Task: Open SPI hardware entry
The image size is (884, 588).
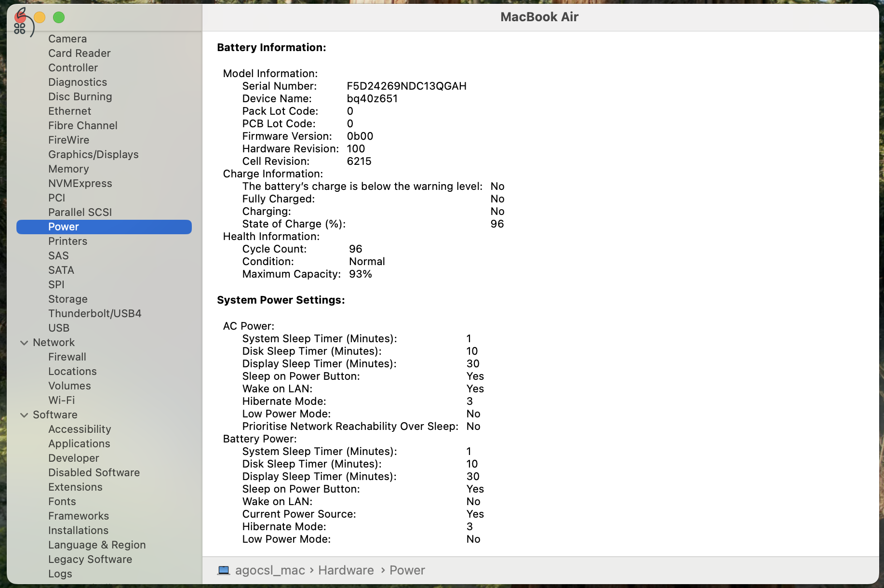Action: click(x=56, y=284)
